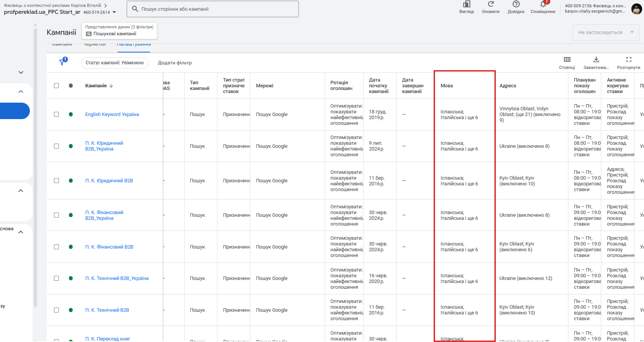Switch to the Налаштування tab
The height and width of the screenshot is (342, 644).
(x=134, y=45)
